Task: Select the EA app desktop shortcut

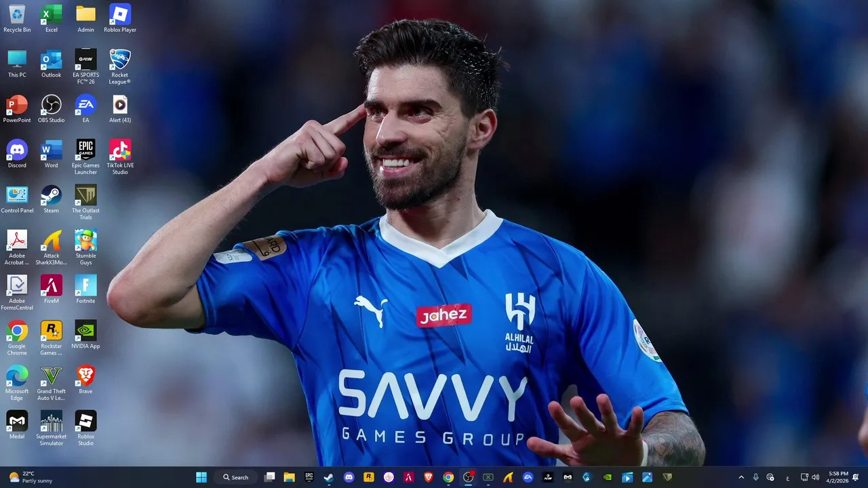Action: [85, 108]
